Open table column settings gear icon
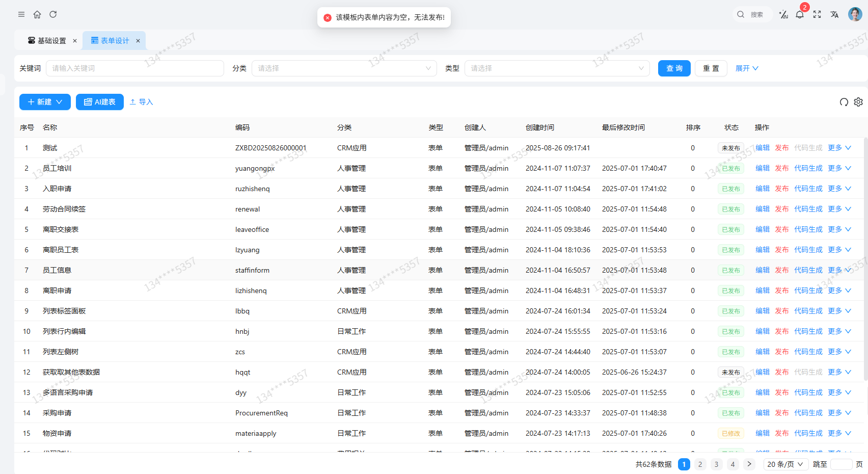Viewport: 868px width, 474px height. [x=858, y=102]
